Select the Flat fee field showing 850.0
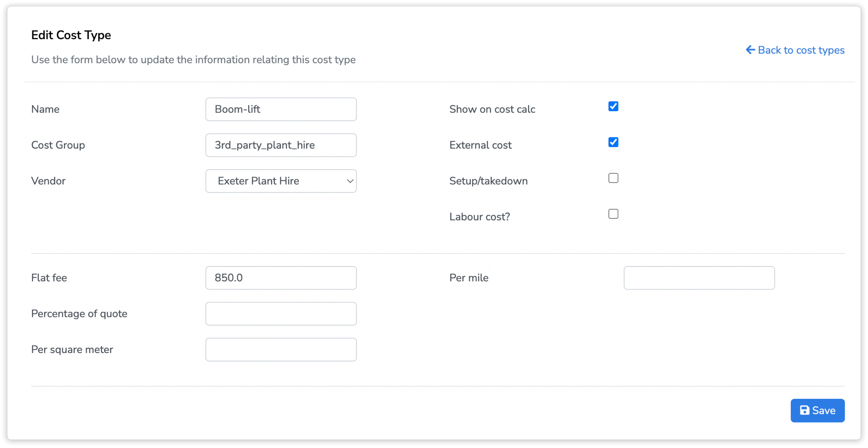This screenshot has height=448, width=868. point(281,278)
